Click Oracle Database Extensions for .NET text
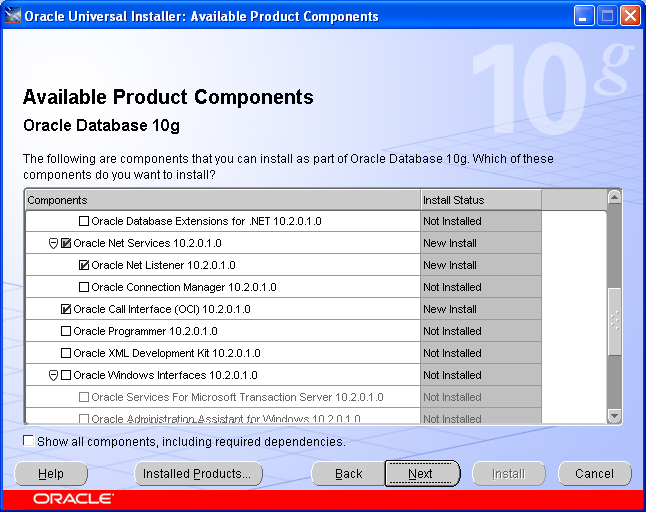This screenshot has width=646, height=512. pyautogui.click(x=206, y=221)
